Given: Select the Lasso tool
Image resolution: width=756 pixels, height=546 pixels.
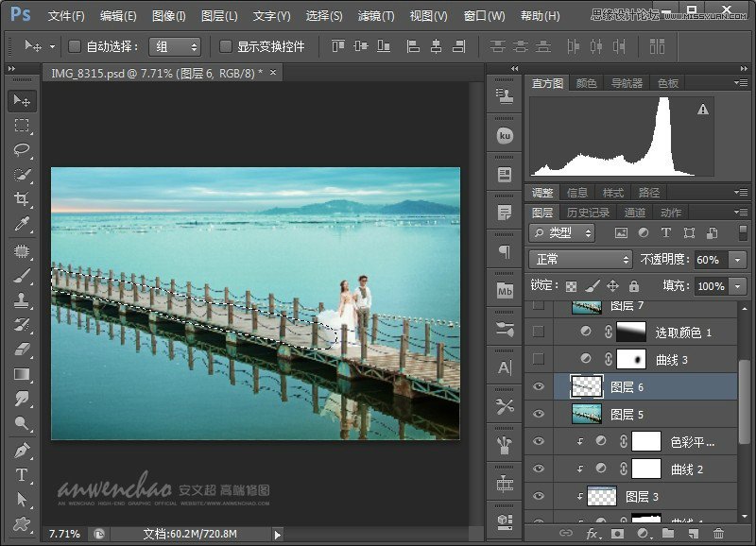Looking at the screenshot, I should [x=22, y=150].
